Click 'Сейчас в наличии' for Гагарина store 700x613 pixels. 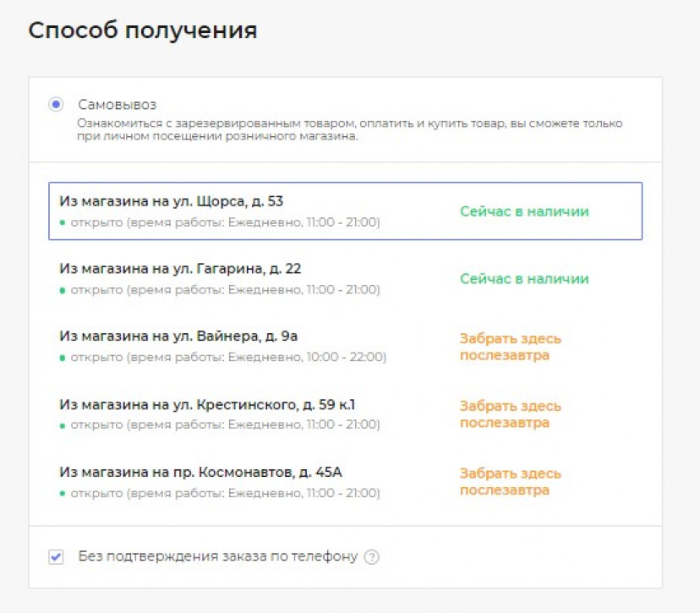(524, 278)
